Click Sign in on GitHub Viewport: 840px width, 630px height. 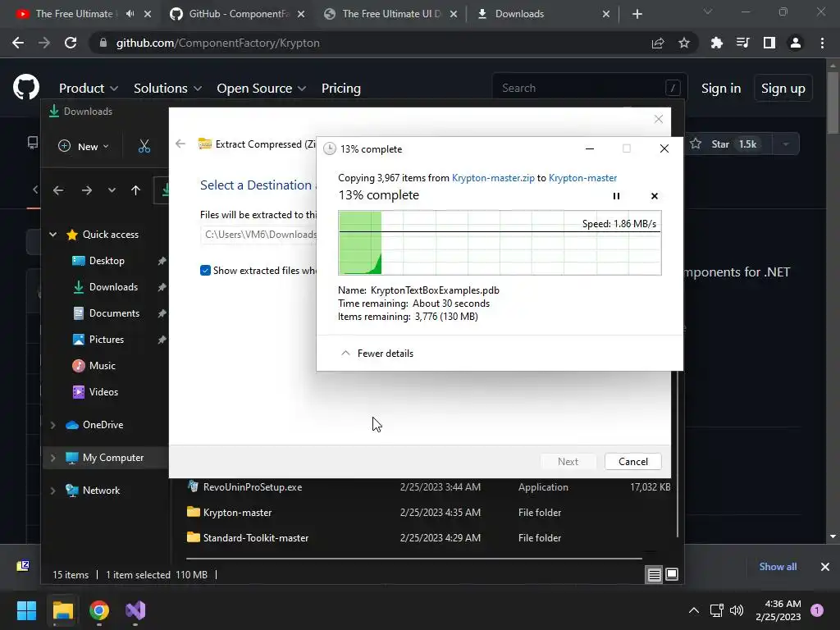coord(720,88)
